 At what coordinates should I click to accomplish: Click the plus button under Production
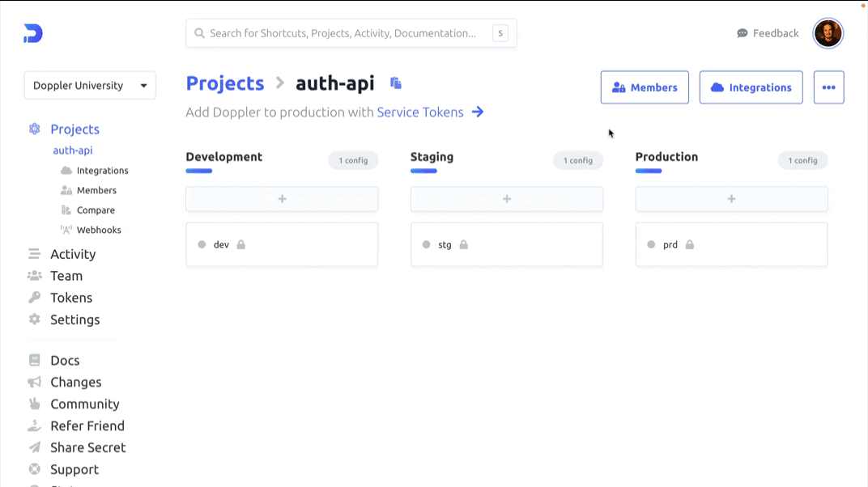pyautogui.click(x=731, y=199)
